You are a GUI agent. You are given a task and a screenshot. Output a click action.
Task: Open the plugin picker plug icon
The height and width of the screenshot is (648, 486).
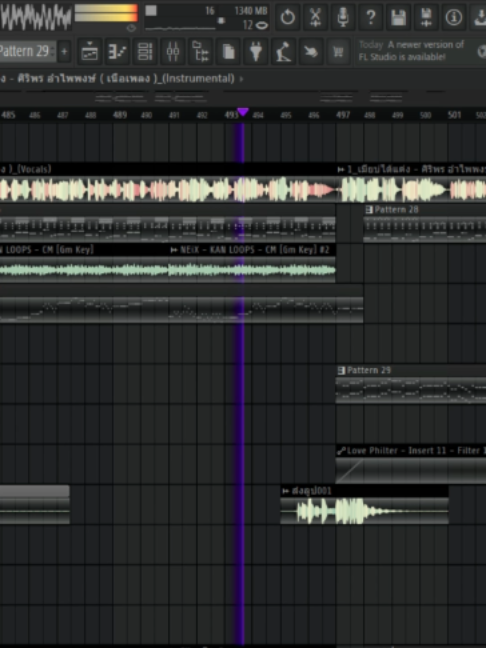pos(256,52)
